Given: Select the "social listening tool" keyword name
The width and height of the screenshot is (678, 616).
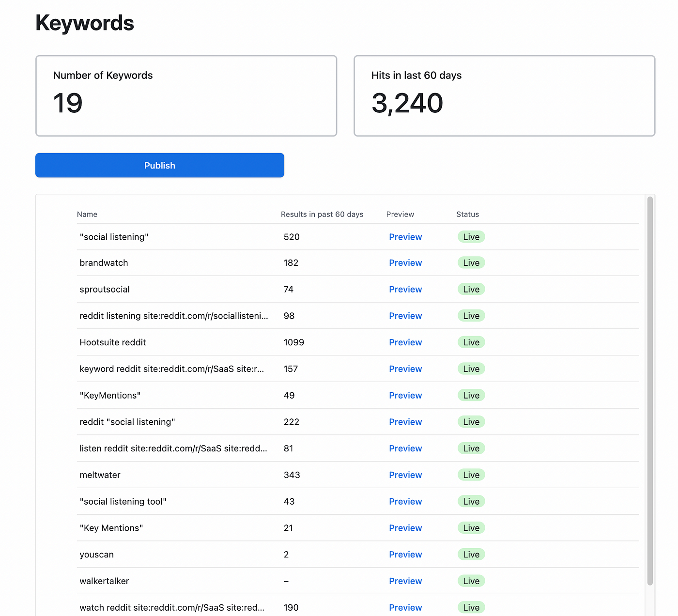Looking at the screenshot, I should [x=123, y=502].
